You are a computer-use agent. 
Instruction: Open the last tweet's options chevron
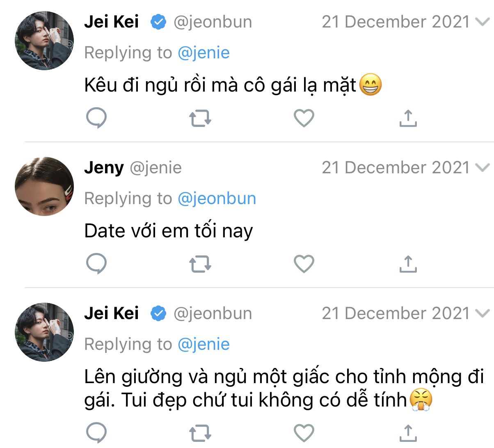[x=483, y=314]
